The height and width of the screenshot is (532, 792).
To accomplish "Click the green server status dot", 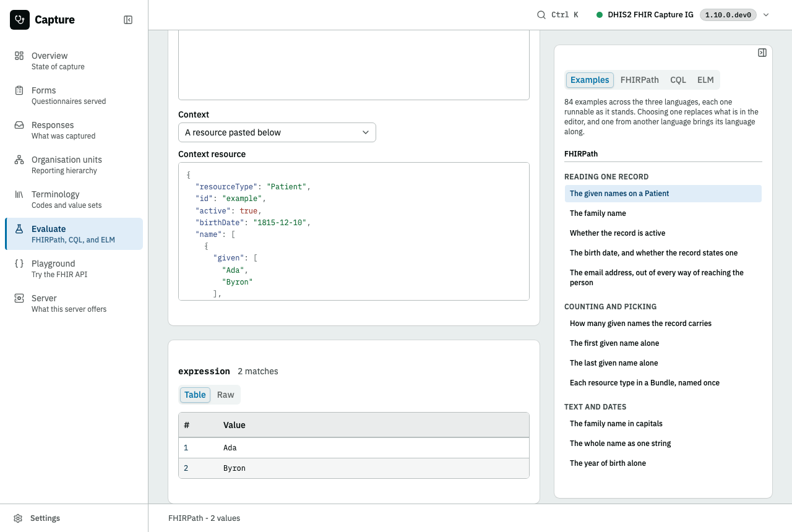I will [600, 15].
